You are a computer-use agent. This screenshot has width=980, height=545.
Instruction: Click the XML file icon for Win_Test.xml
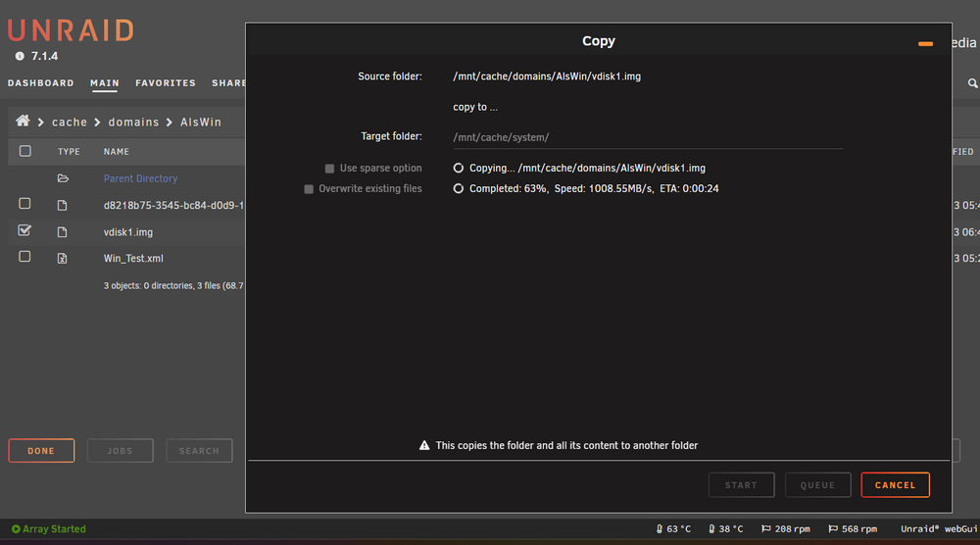[x=62, y=258]
